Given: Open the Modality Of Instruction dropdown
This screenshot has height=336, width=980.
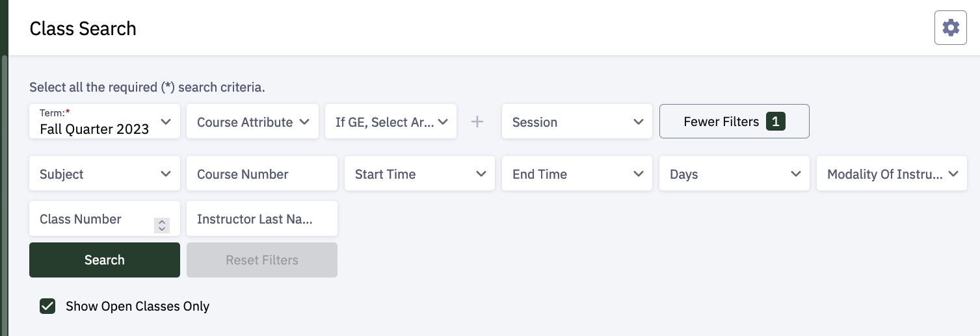Looking at the screenshot, I should click(x=891, y=174).
